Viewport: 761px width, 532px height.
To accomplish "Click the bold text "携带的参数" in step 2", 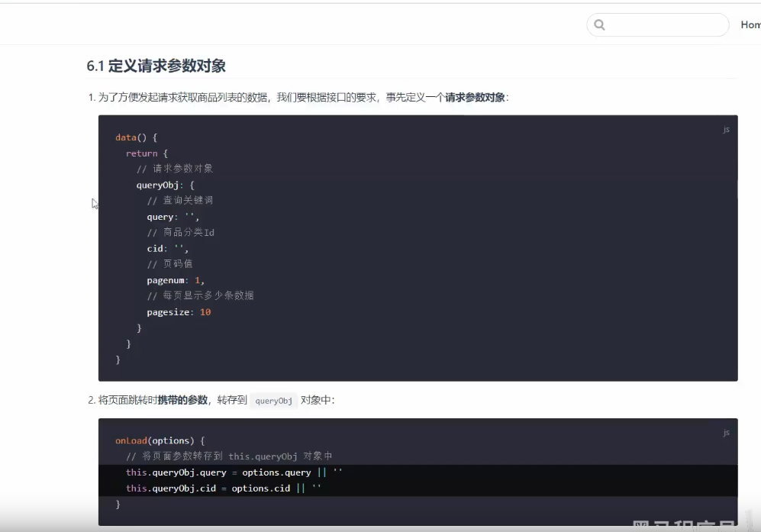I will [x=182, y=400].
